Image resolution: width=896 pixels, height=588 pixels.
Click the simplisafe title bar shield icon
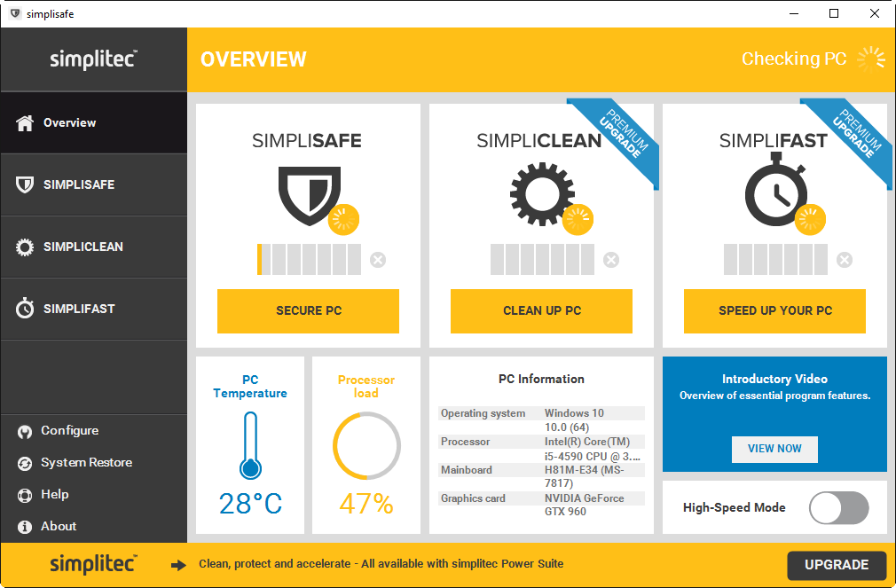click(15, 13)
